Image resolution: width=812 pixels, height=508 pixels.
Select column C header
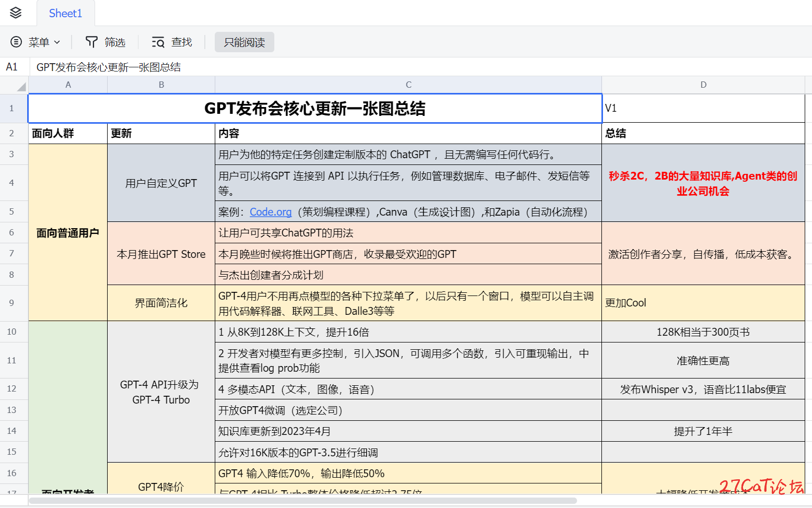409,85
